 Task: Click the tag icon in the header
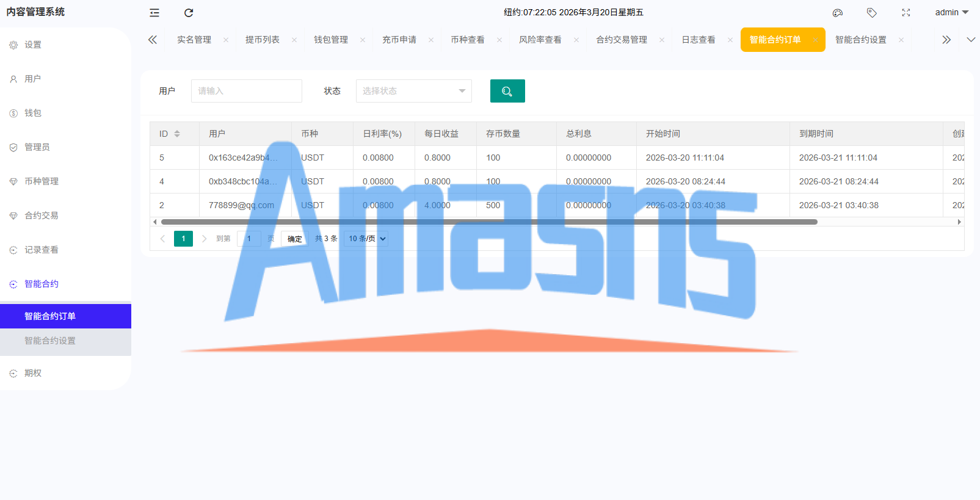pos(872,13)
